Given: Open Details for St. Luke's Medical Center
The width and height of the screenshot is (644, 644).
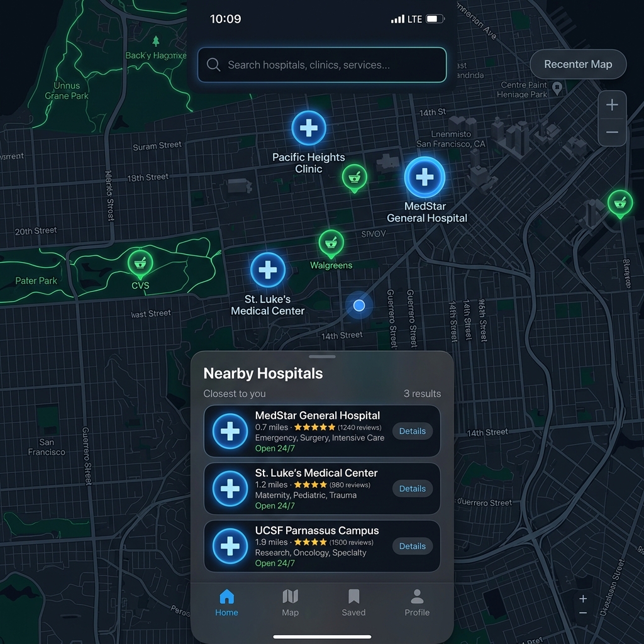Looking at the screenshot, I should point(413,489).
